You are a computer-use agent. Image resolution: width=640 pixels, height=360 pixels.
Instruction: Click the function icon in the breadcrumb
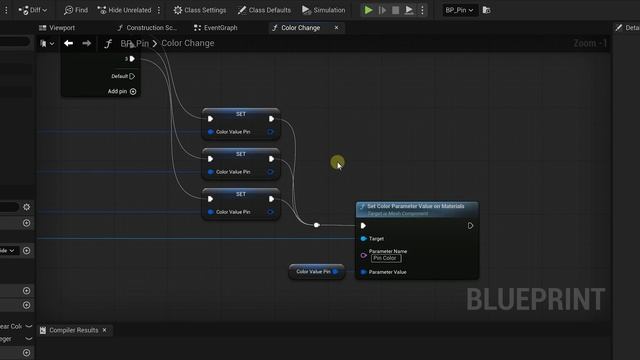pos(108,43)
